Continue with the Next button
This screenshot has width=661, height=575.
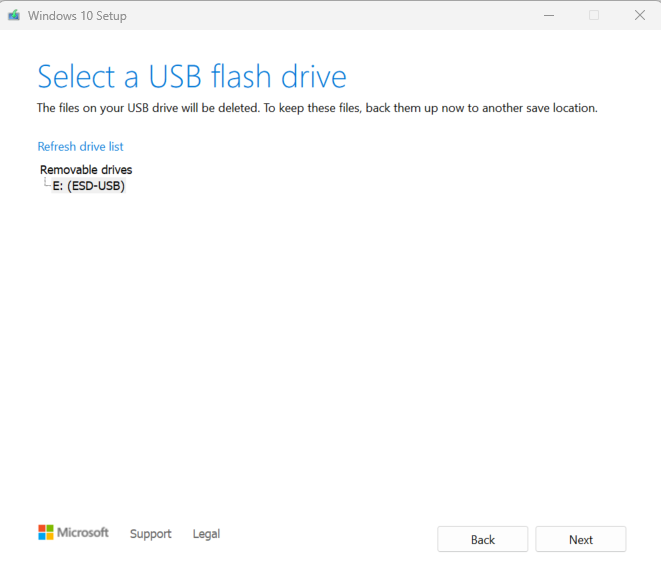coord(581,539)
